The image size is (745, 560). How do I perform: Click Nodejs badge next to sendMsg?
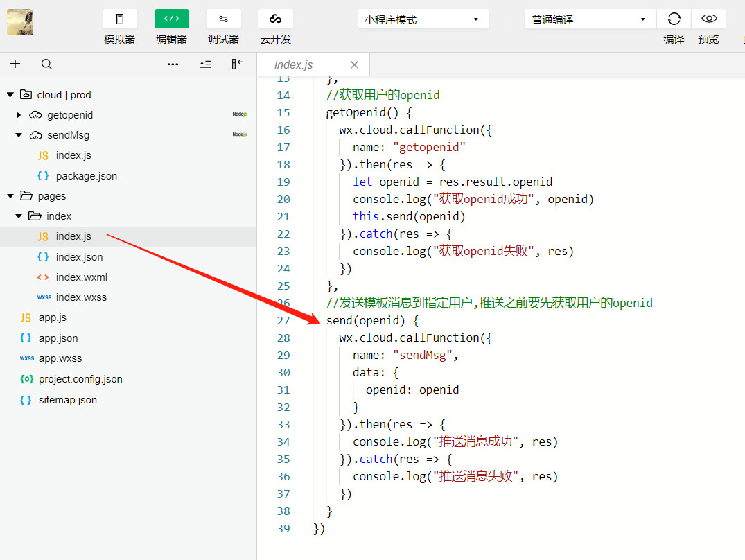(240, 134)
